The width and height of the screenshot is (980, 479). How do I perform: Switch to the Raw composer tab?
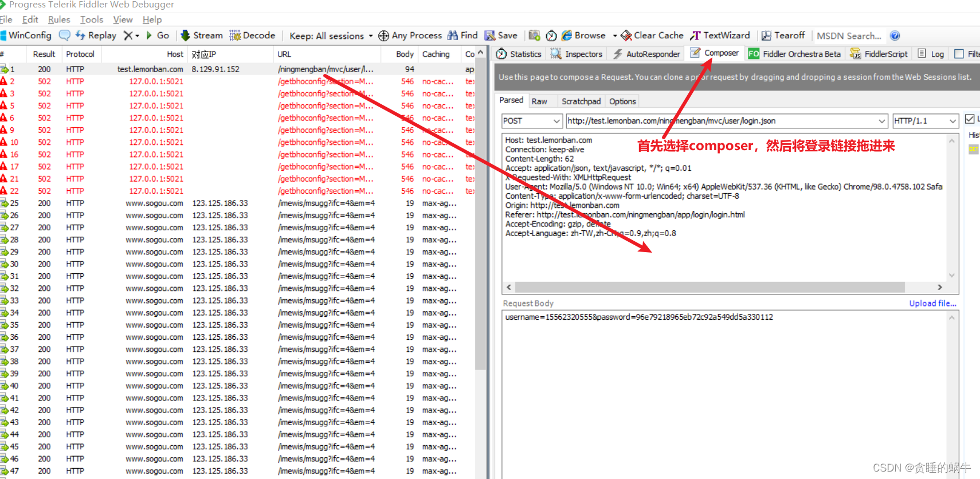pos(539,101)
